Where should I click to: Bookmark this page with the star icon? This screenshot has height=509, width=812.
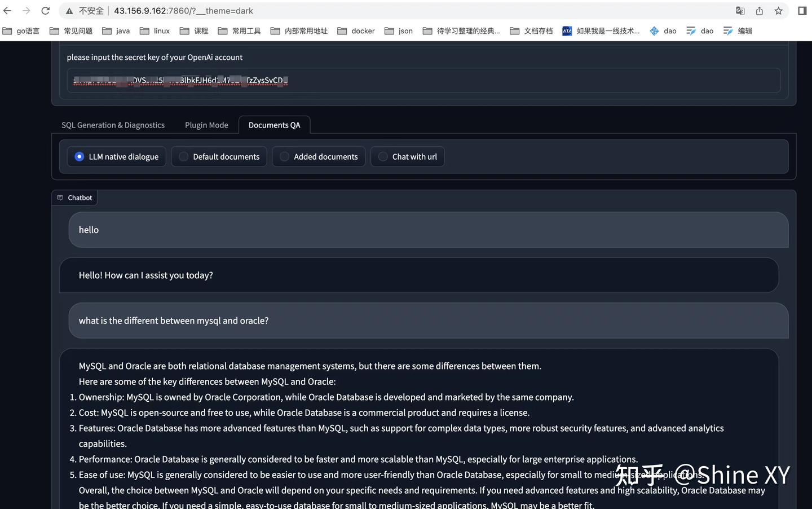(x=779, y=11)
